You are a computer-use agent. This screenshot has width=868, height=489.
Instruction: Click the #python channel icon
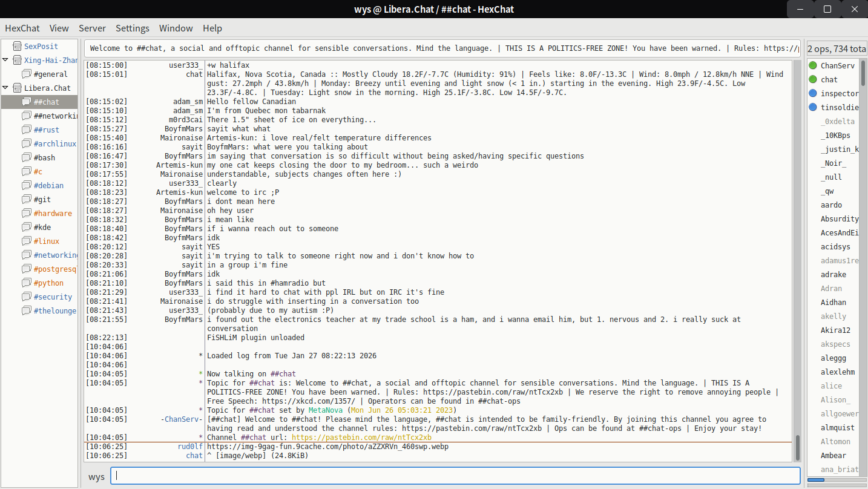(26, 283)
